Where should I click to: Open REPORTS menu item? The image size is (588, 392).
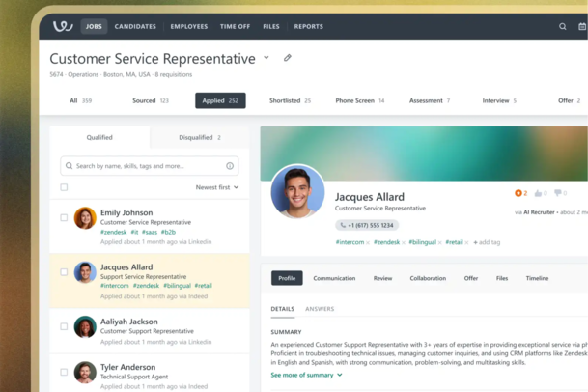pyautogui.click(x=309, y=27)
